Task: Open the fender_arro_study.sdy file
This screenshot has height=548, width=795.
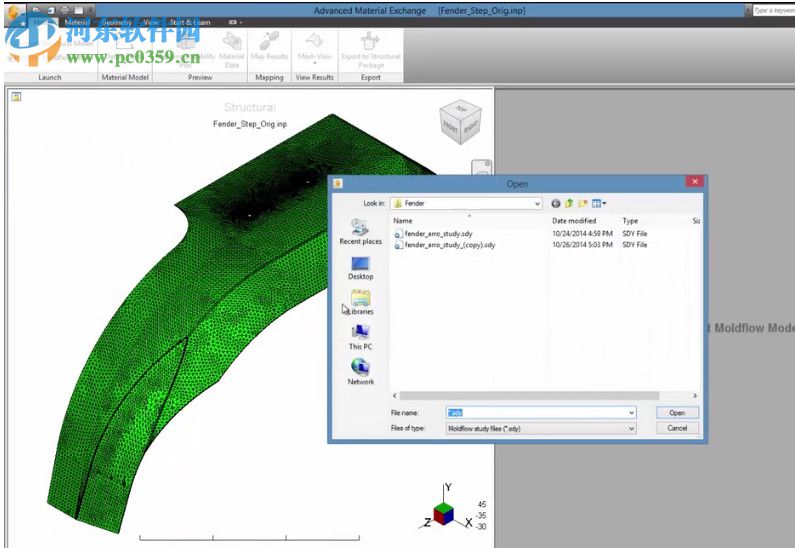Action: [x=433, y=234]
